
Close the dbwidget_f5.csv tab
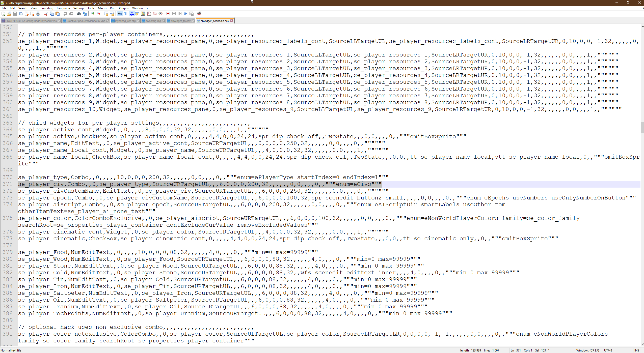(193, 21)
